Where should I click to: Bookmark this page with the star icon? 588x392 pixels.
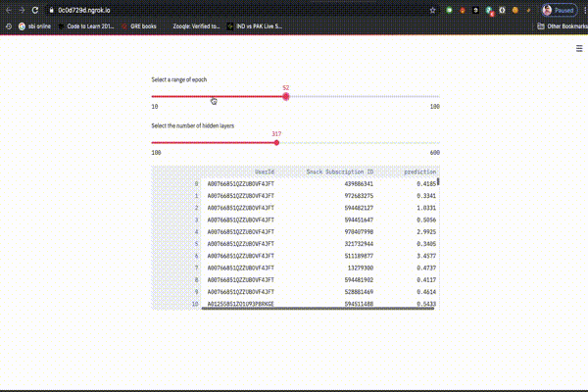(x=434, y=9)
